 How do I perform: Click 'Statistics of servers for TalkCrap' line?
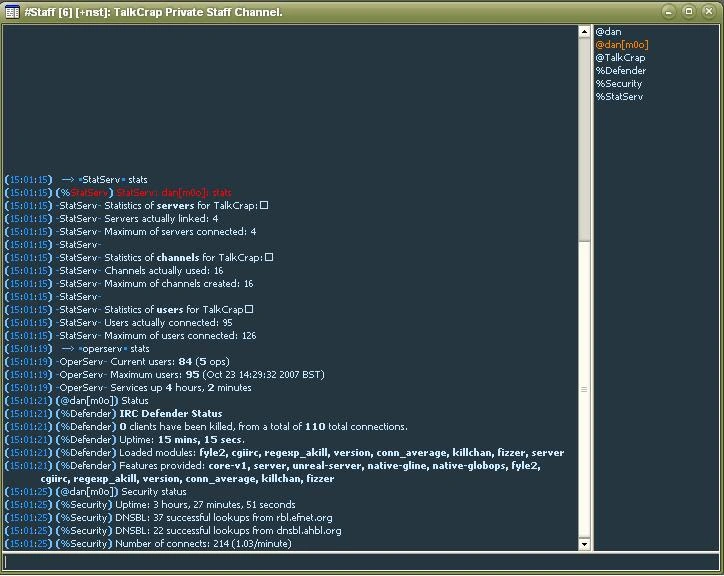[137, 206]
